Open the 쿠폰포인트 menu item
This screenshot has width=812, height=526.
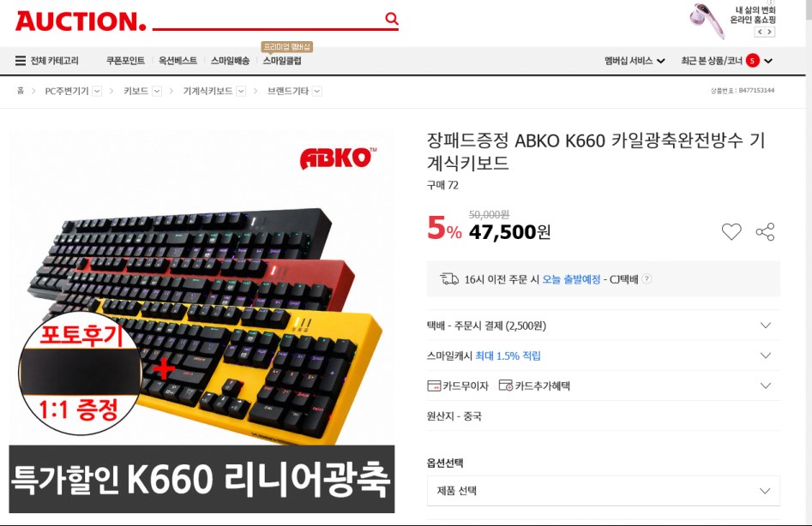coord(125,61)
